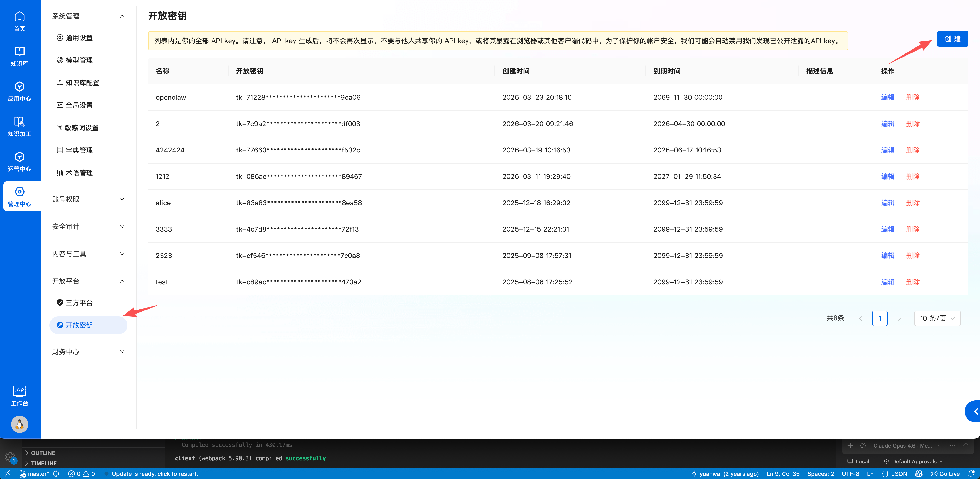Click 编辑 for the openclaw key
The width and height of the screenshot is (980, 479).
[x=888, y=98]
